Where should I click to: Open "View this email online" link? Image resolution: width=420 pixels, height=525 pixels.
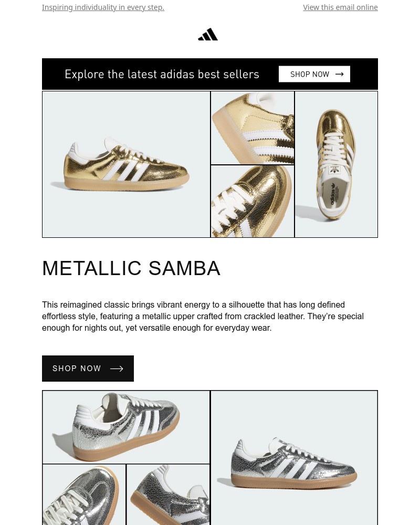(340, 7)
